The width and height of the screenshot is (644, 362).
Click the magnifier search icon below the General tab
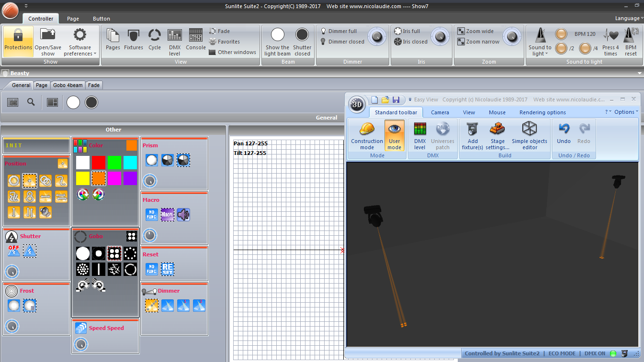31,102
